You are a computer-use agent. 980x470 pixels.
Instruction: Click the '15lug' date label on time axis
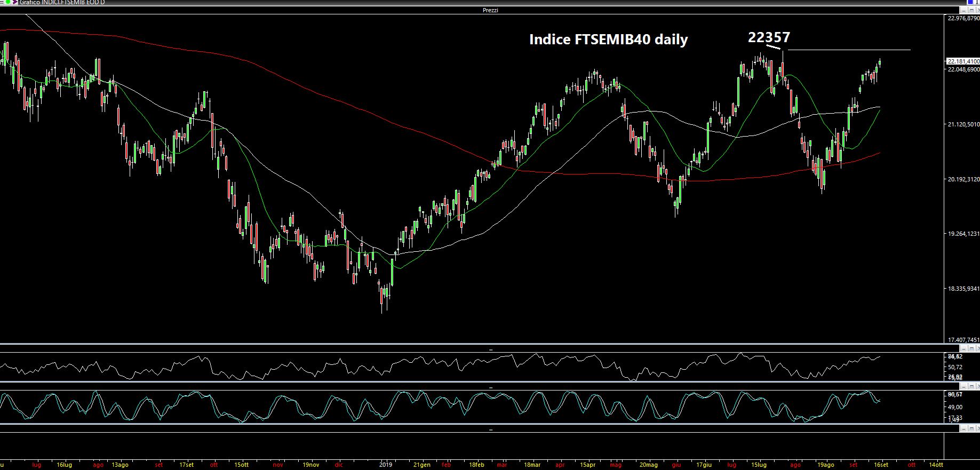point(760,465)
